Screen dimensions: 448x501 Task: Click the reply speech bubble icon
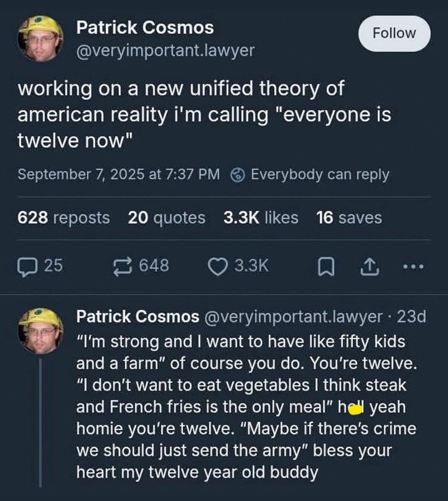click(26, 266)
